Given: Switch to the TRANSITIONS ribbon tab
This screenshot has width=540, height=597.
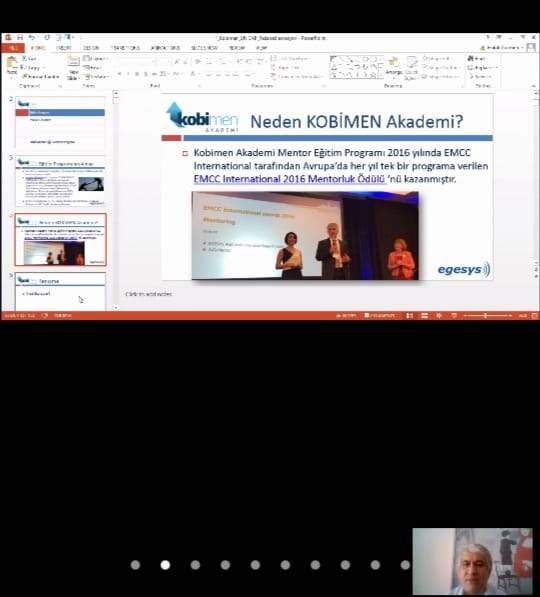Looking at the screenshot, I should pyautogui.click(x=125, y=48).
